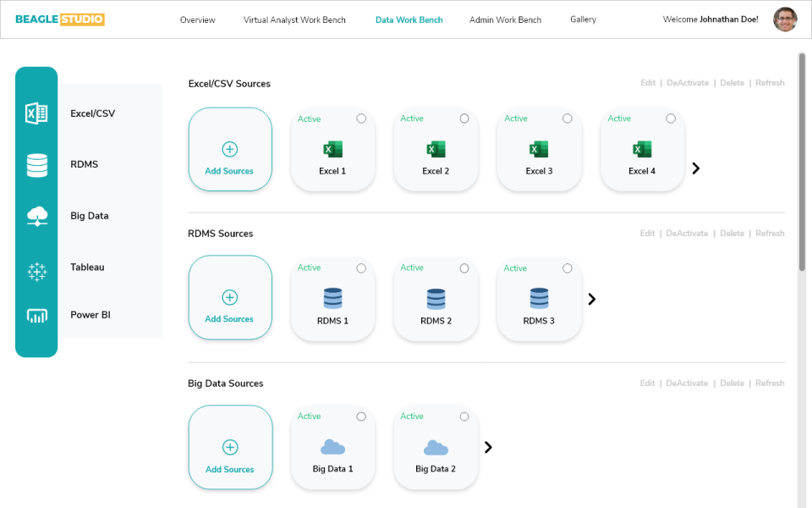Go to the Gallery tab
Viewport: 812px width, 508px height.
pos(583,19)
